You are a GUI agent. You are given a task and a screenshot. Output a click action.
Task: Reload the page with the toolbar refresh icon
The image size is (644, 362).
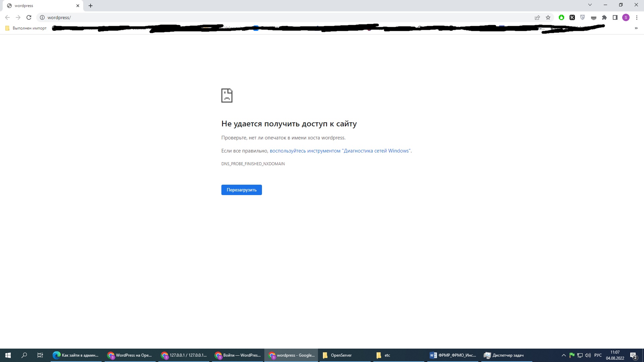pos(29,17)
